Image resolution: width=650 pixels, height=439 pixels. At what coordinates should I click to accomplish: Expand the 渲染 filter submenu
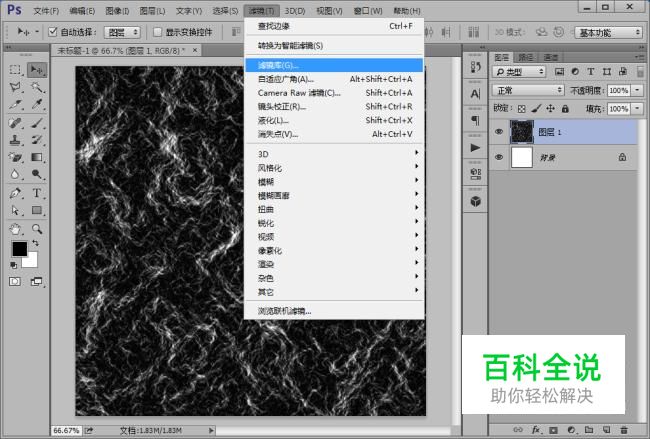334,264
